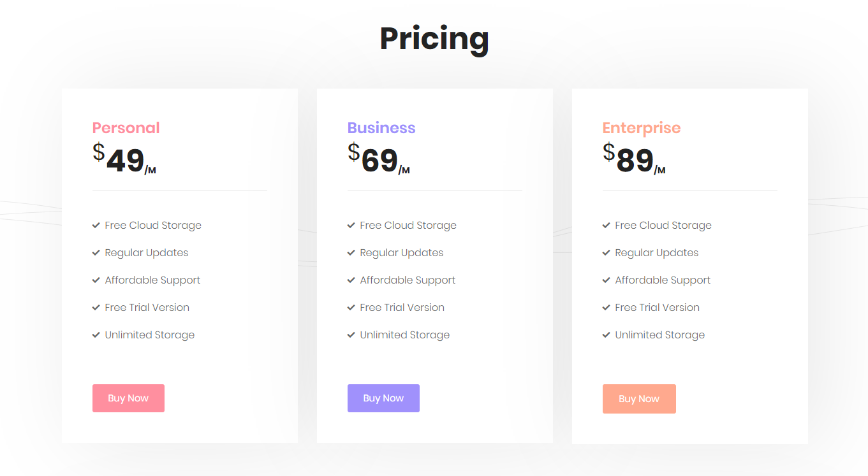Click the Buy Now button for Personal plan

[x=128, y=398]
